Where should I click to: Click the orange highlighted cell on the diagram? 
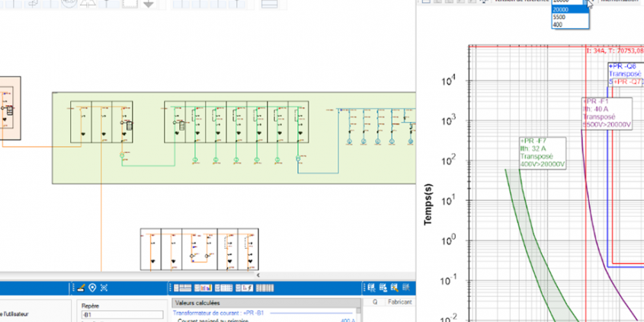tap(9, 108)
